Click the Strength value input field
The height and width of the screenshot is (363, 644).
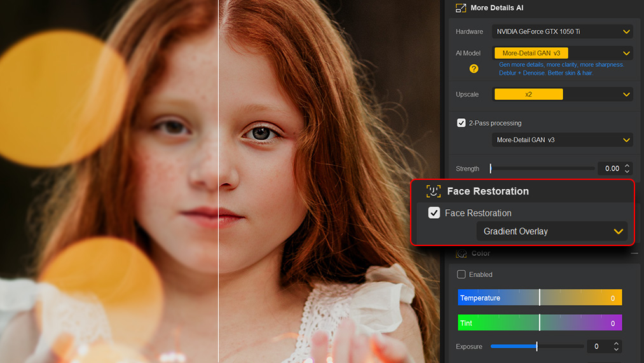pyautogui.click(x=608, y=168)
